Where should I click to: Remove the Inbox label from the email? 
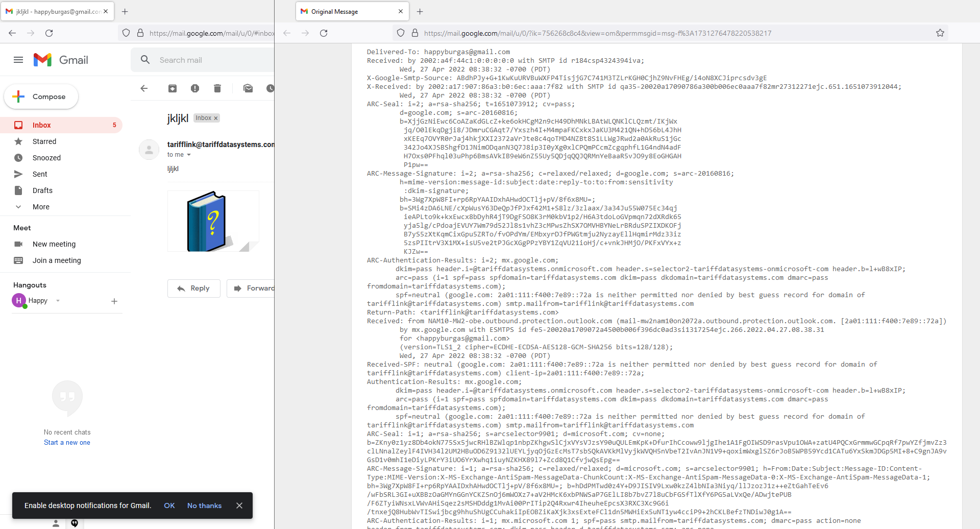(x=216, y=118)
